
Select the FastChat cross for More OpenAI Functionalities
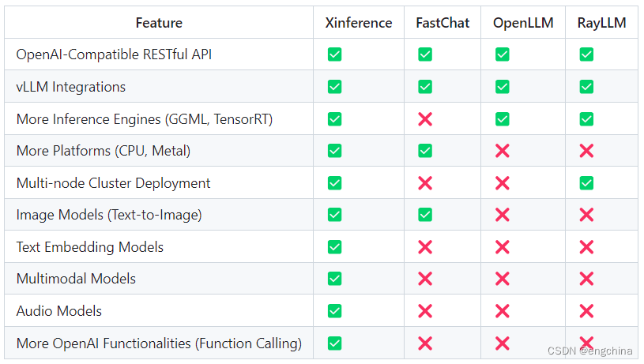pyautogui.click(x=425, y=343)
